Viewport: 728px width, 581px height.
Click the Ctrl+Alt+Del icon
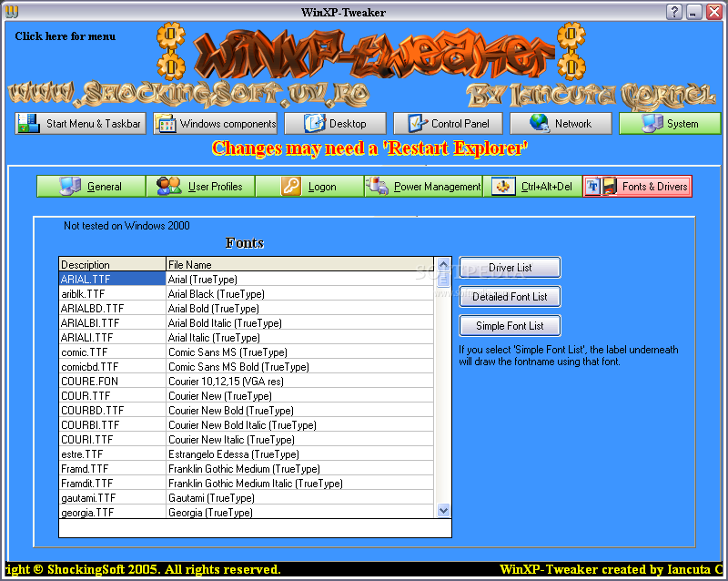point(503,187)
